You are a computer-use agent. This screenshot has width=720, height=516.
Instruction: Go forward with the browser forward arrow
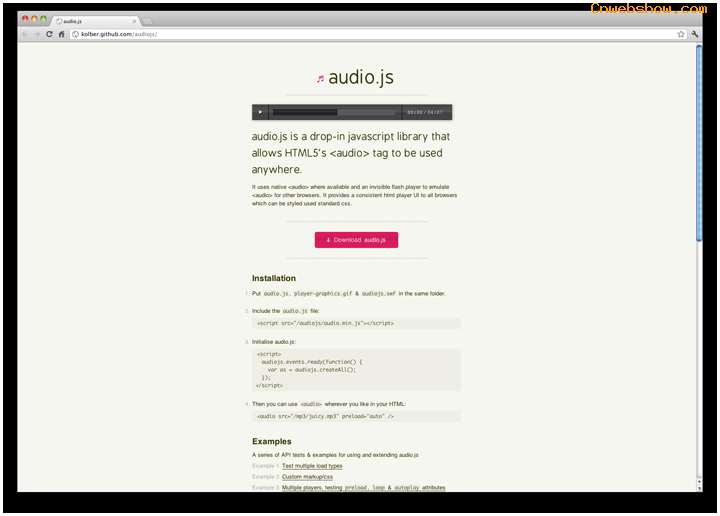37,34
